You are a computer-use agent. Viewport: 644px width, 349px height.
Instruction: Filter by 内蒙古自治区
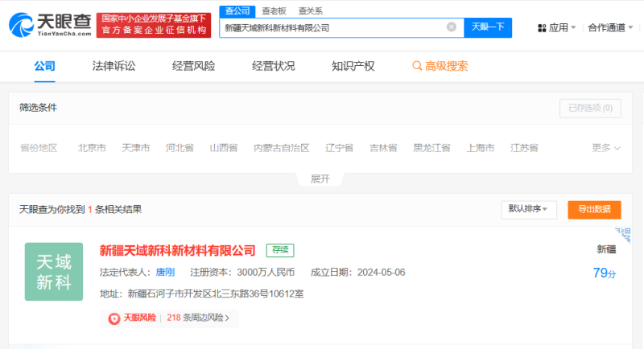tap(281, 148)
